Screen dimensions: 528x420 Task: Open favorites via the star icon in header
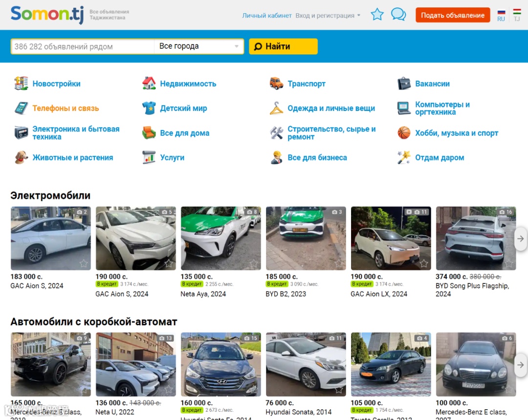tap(377, 15)
